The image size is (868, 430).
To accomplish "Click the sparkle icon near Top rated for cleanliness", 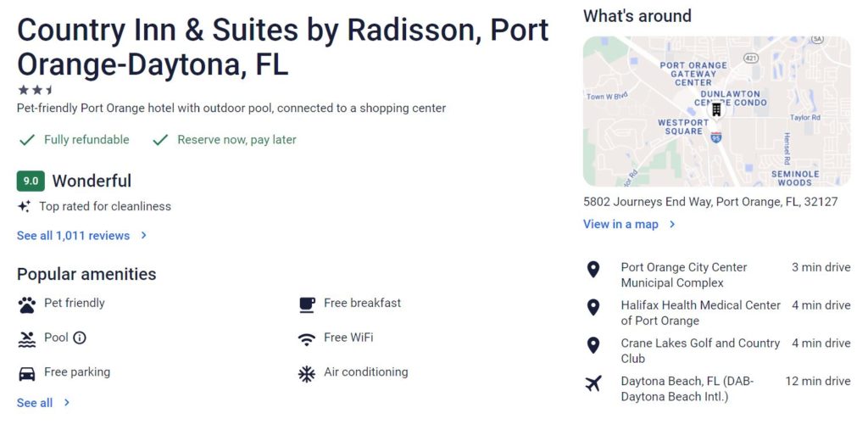I will (24, 207).
